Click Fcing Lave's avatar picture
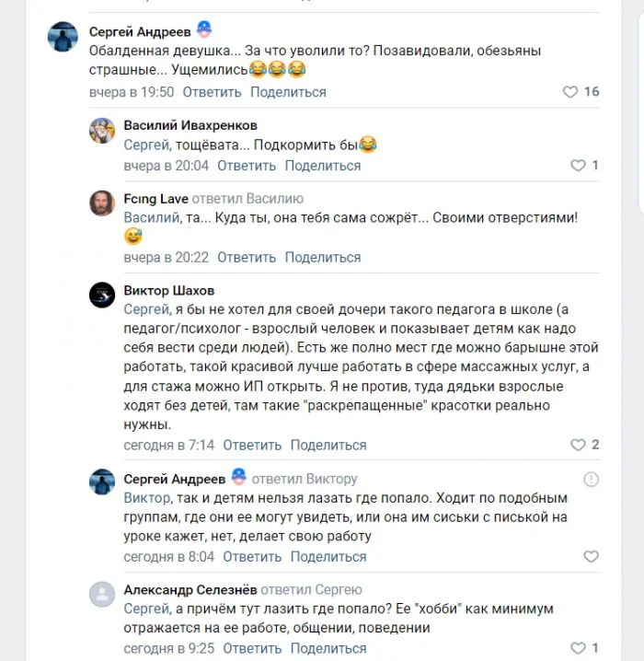Image resolution: width=644 pixels, height=661 pixels. [x=101, y=204]
